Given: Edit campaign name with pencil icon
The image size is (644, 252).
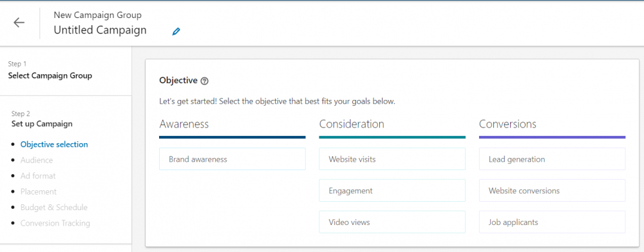Looking at the screenshot, I should pyautogui.click(x=176, y=31).
